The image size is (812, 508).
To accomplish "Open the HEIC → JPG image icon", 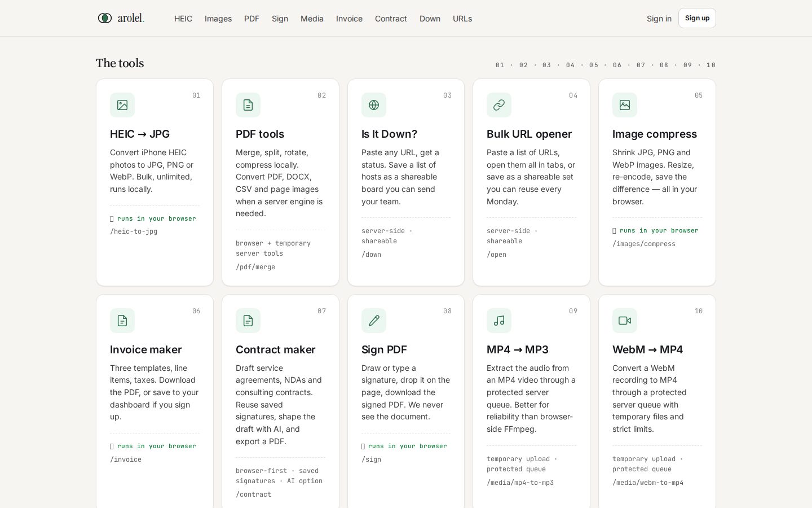I will click(122, 105).
